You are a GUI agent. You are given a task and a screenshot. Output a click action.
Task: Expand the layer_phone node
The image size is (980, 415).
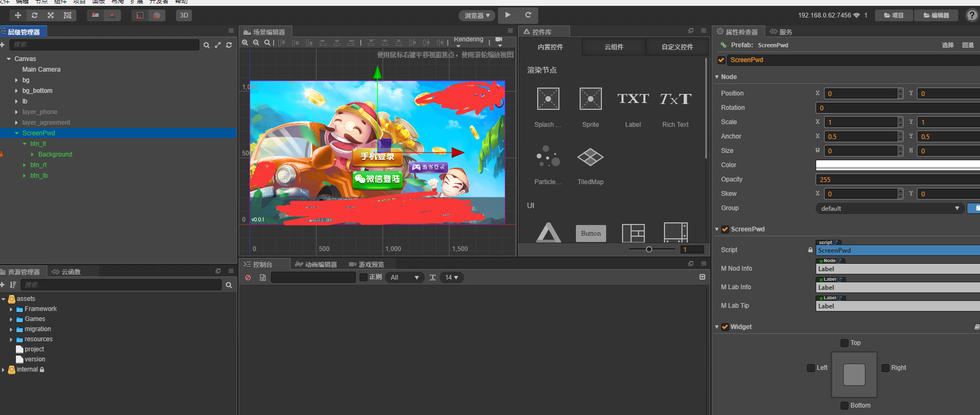[16, 112]
